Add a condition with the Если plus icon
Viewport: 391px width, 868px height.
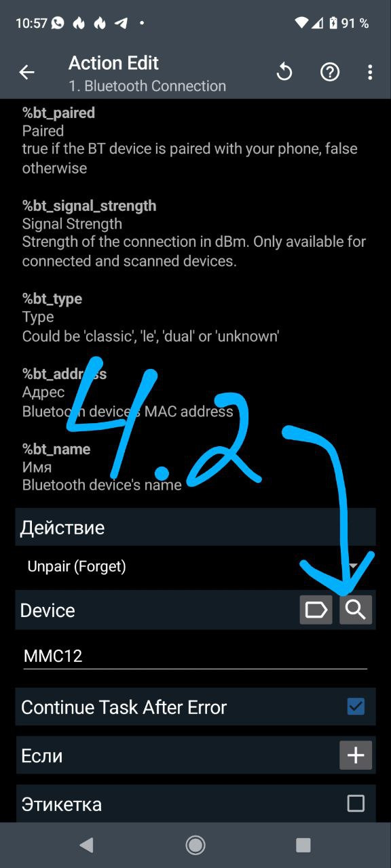pyautogui.click(x=356, y=755)
